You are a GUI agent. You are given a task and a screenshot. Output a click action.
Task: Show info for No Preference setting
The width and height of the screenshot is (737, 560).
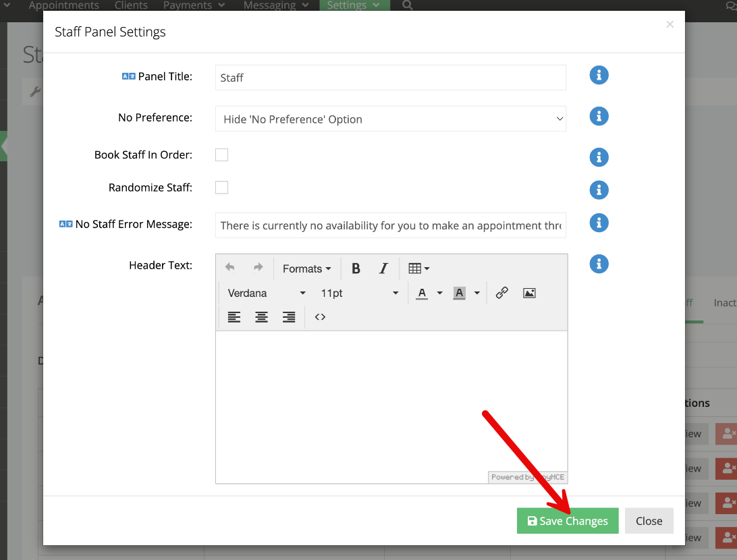599,116
